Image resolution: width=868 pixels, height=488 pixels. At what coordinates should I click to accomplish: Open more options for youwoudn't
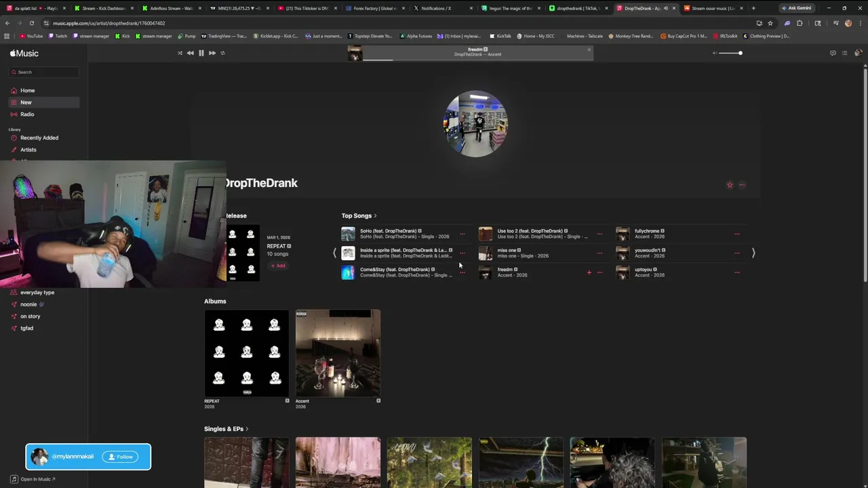click(736, 253)
